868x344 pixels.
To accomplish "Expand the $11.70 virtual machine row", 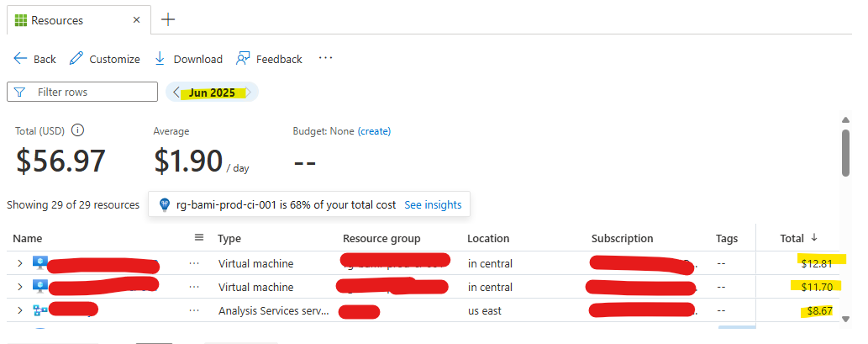I will tap(20, 287).
